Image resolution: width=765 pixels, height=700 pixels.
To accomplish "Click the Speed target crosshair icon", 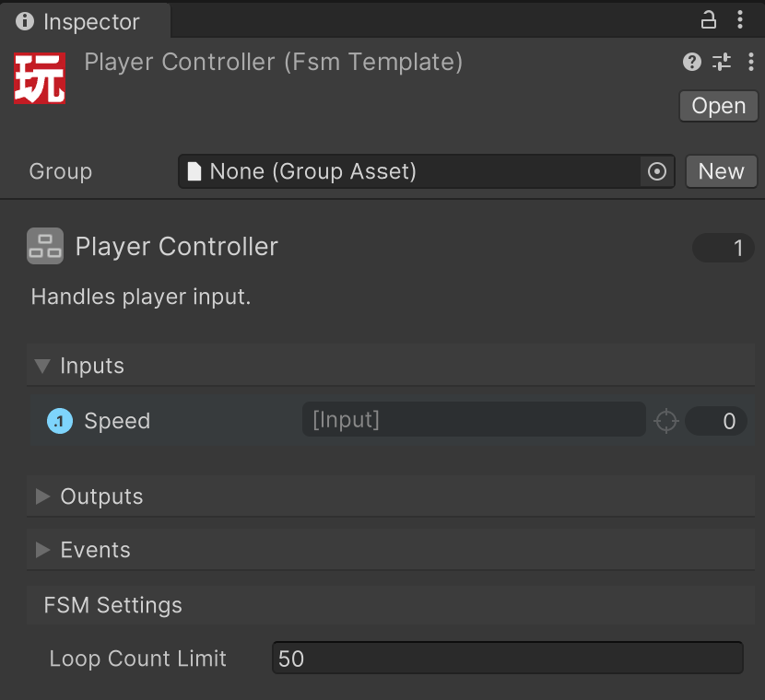I will [666, 421].
